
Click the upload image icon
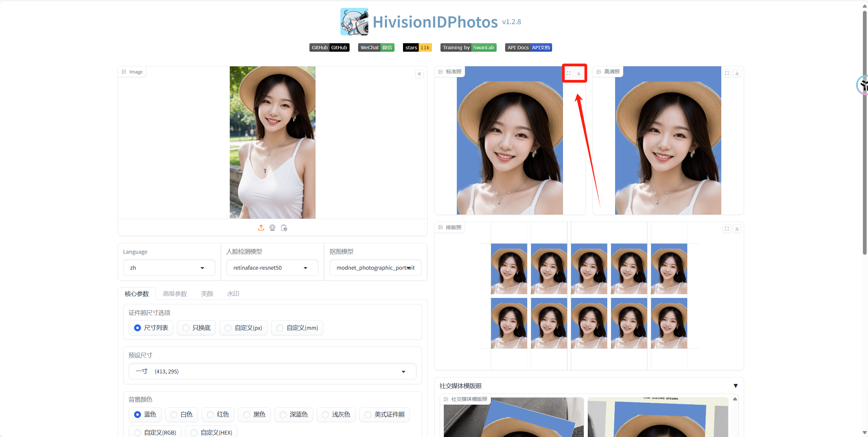pos(261,228)
